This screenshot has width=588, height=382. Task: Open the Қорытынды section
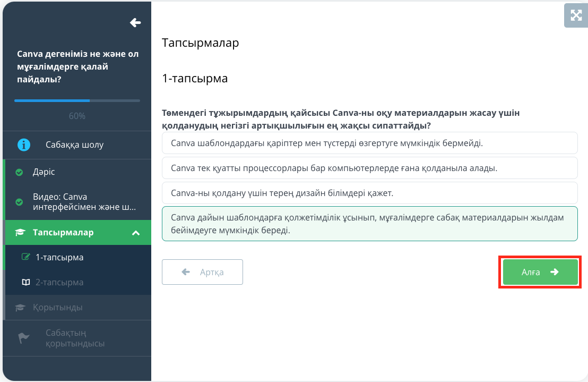click(77, 307)
